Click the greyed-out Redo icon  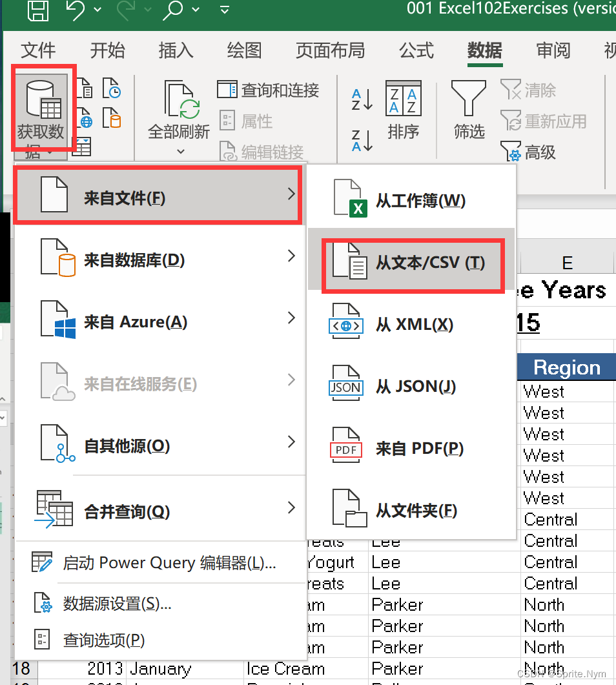click(125, 10)
